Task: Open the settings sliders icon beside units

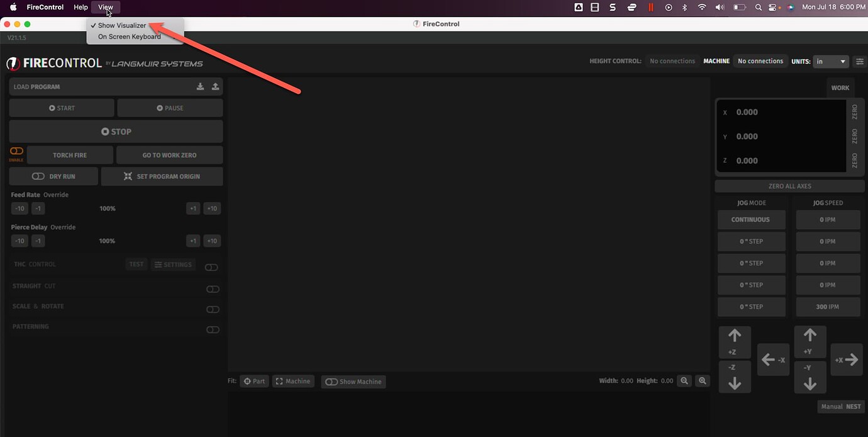Action: [860, 62]
